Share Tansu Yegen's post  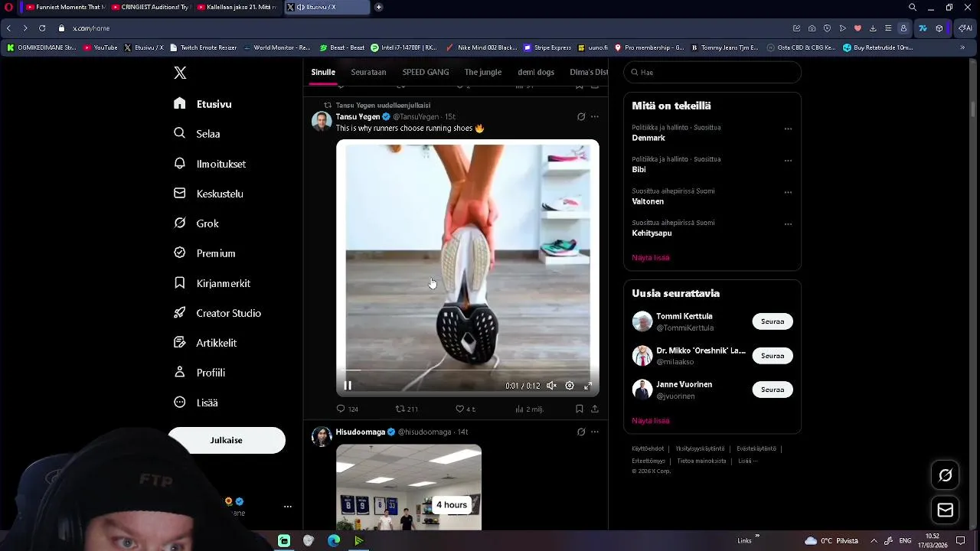(x=595, y=409)
